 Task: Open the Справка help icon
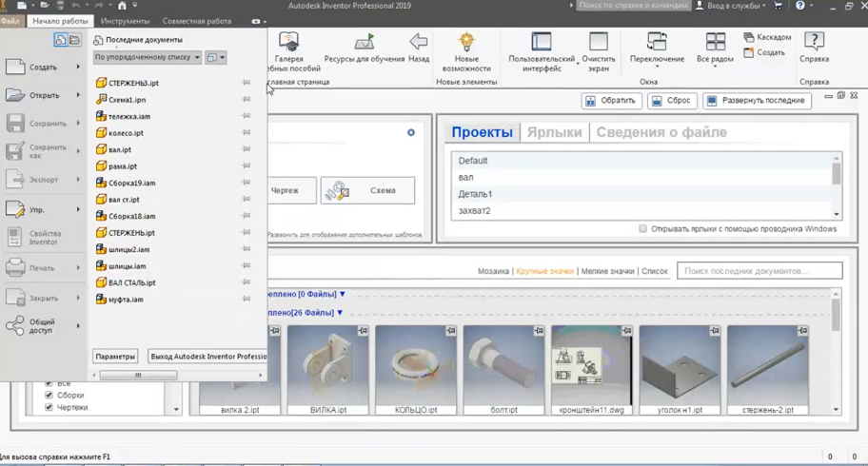[x=814, y=43]
